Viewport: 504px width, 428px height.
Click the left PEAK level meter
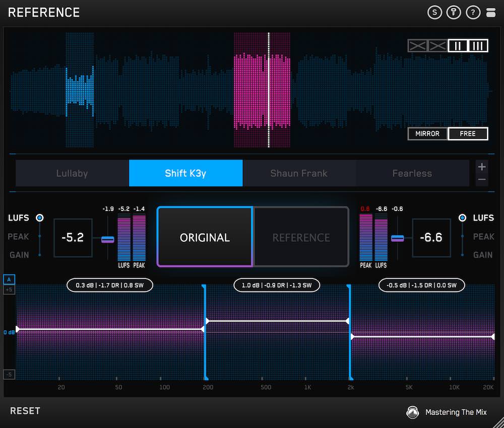(x=139, y=238)
